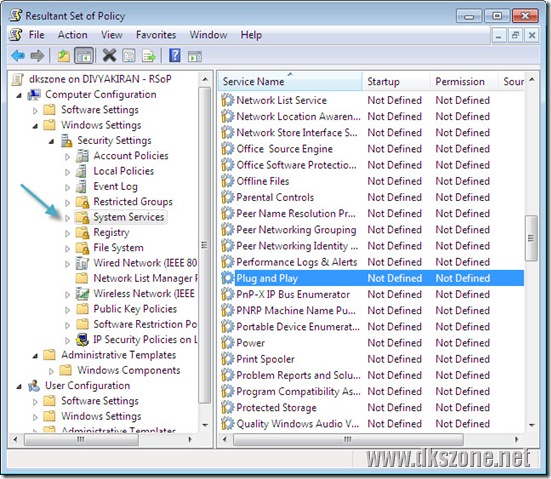Open the Action menu
Image resolution: width=551 pixels, height=479 pixels.
tap(73, 35)
